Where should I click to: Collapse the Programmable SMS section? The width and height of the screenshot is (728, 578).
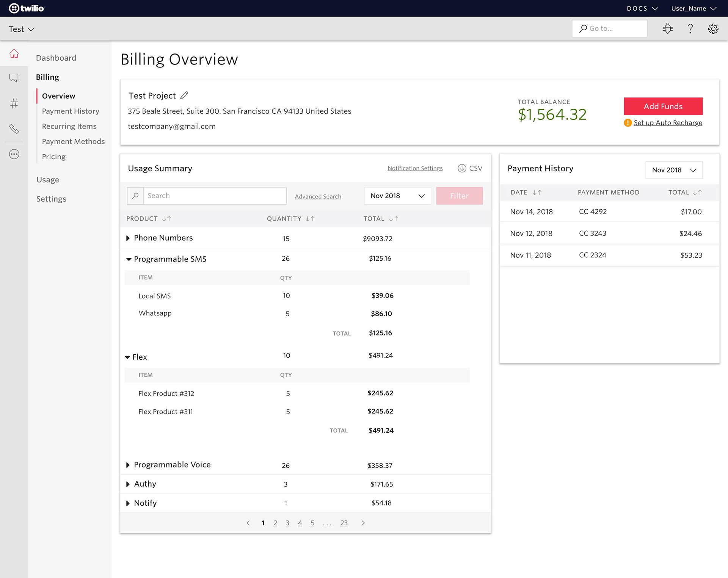(129, 259)
